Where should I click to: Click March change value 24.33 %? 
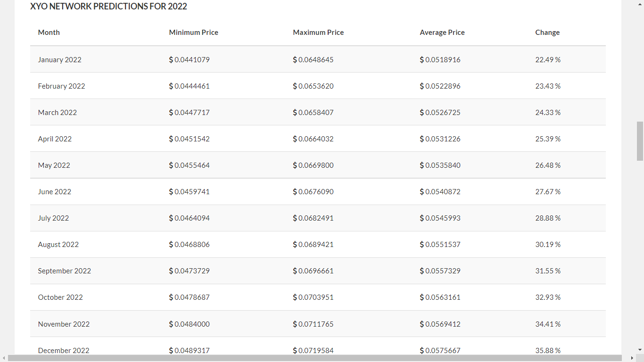(548, 113)
